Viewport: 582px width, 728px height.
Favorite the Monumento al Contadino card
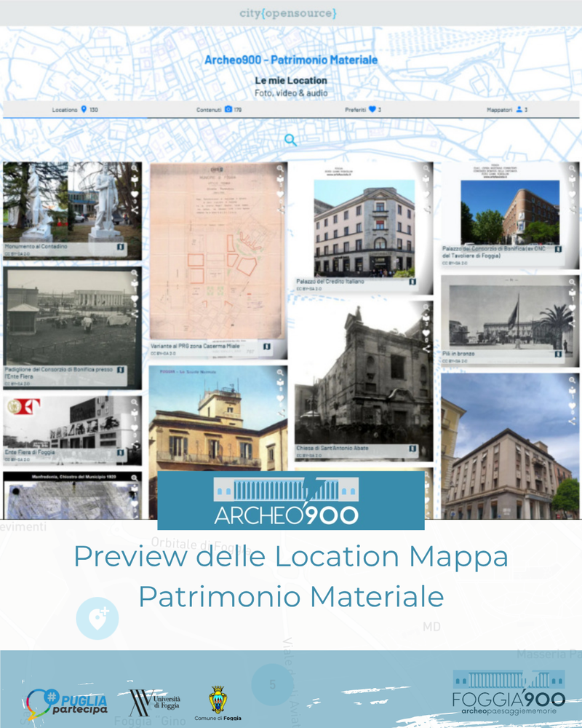135,194
